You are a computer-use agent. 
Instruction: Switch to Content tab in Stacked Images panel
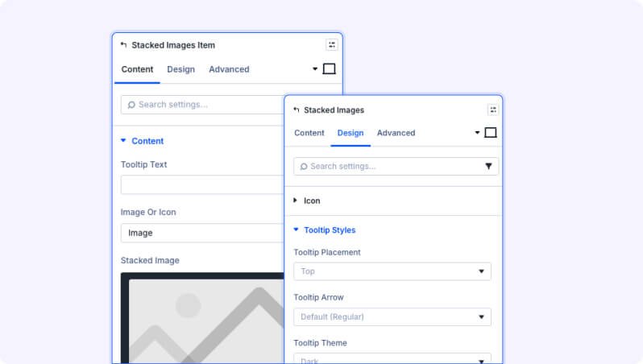click(x=309, y=133)
